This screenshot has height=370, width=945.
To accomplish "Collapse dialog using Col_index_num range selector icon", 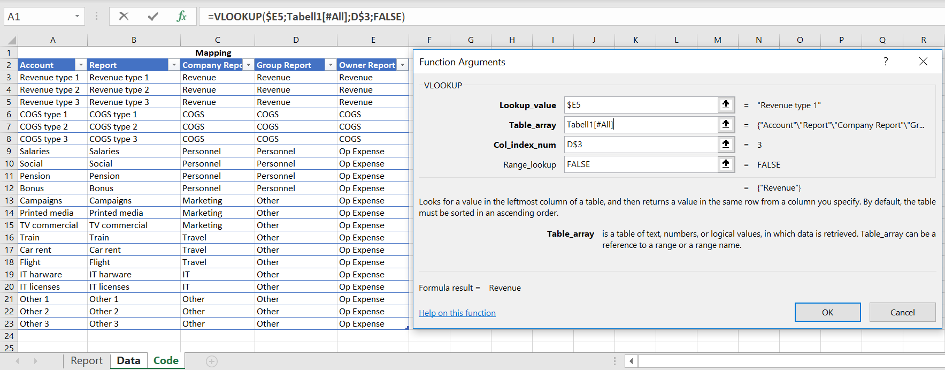I will [726, 145].
